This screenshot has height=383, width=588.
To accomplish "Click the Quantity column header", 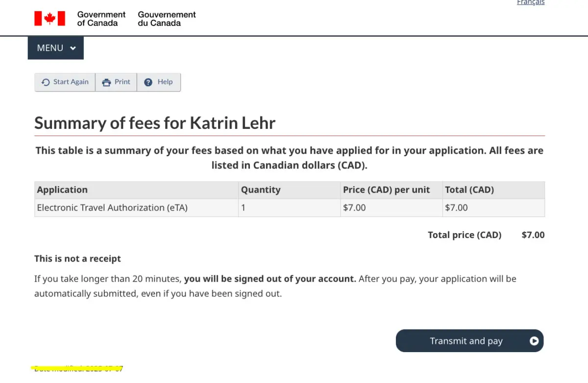I will coord(261,190).
